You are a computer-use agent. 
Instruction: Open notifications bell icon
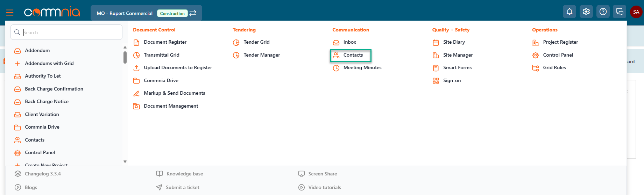[x=569, y=12]
